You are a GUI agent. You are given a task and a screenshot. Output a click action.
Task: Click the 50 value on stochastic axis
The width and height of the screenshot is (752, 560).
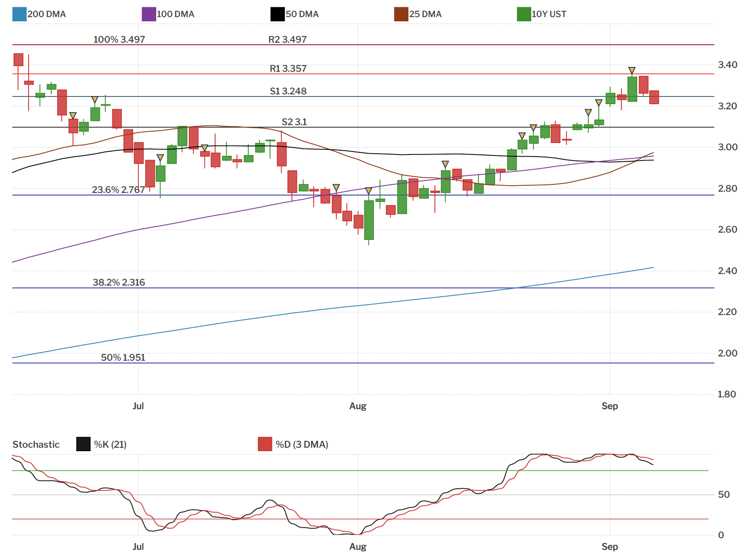724,494
